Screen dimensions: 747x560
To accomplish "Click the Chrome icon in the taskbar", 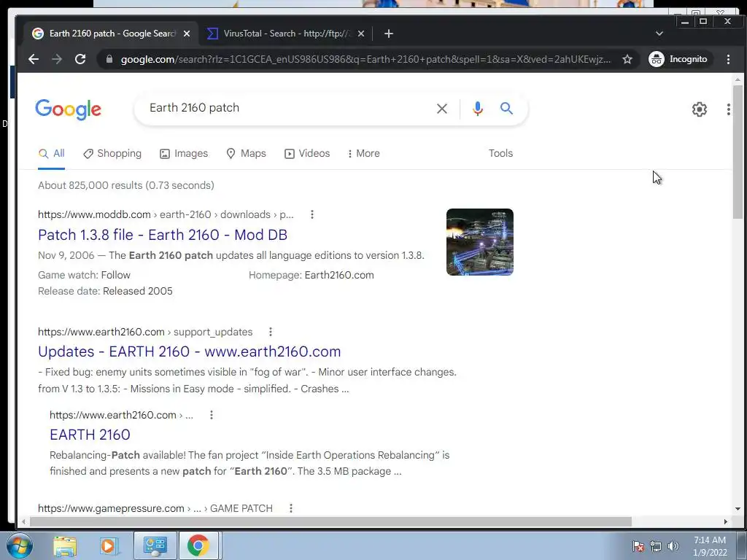I will click(198, 545).
